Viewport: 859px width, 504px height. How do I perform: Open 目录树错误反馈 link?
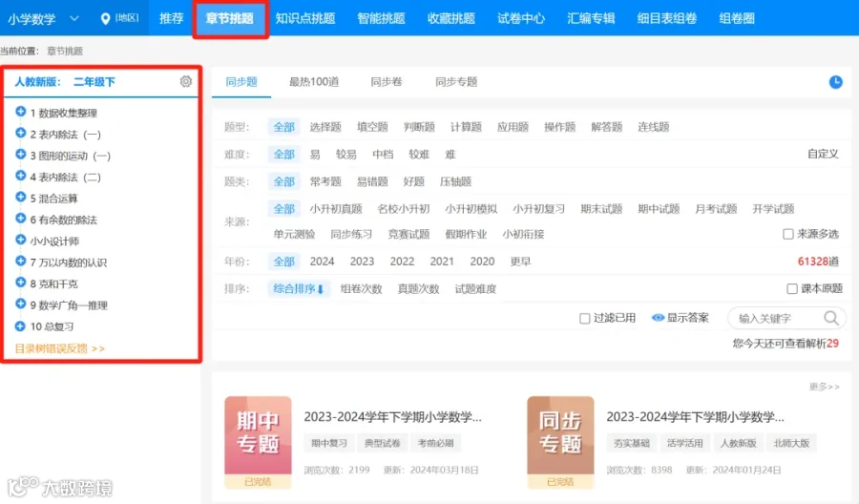coord(60,348)
